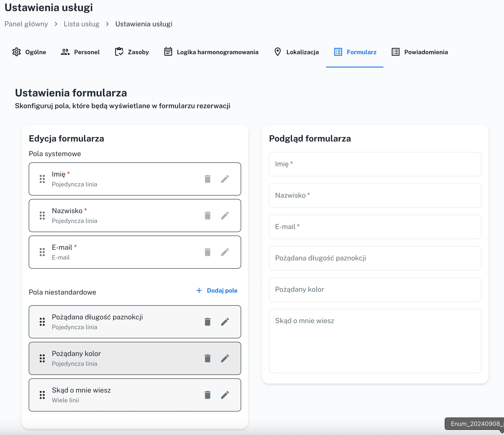Click the Skąd o mnie wiesz textarea
The width and height of the screenshot is (504, 435).
tap(375, 341)
